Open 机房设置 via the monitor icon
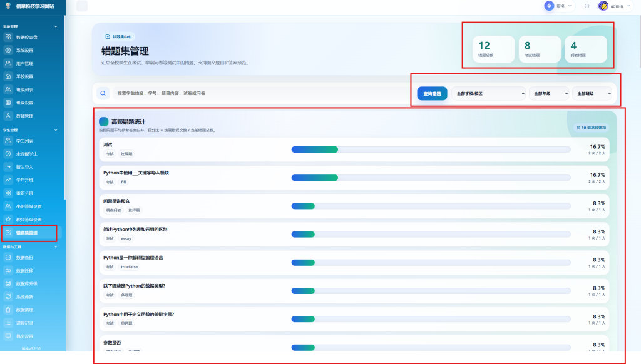This screenshot has width=641, height=364. point(8,336)
